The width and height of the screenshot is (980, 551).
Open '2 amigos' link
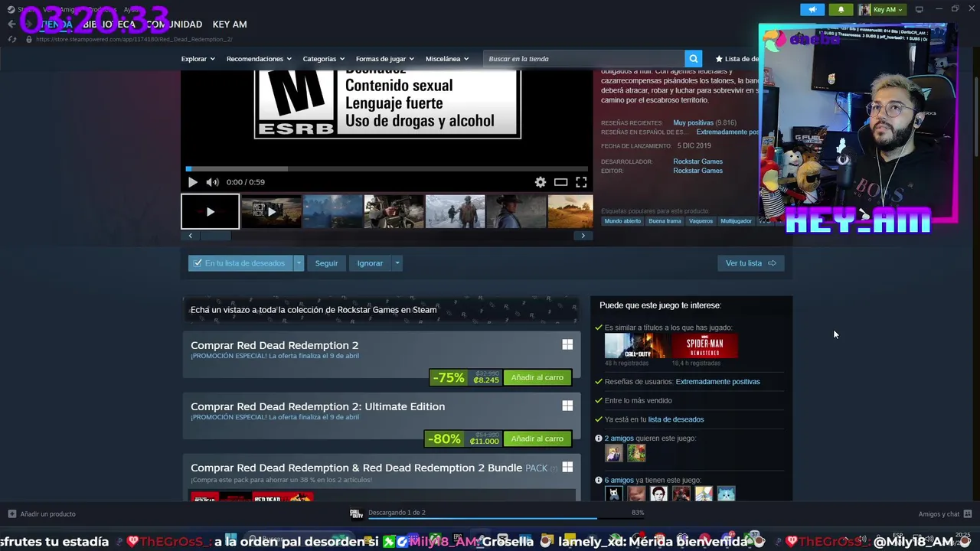click(619, 439)
